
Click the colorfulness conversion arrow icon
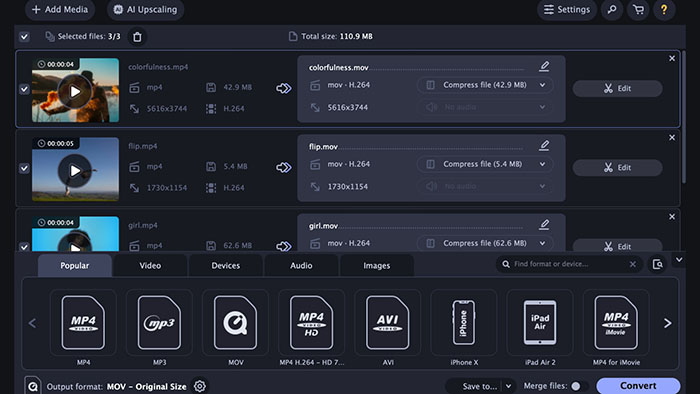coord(283,88)
